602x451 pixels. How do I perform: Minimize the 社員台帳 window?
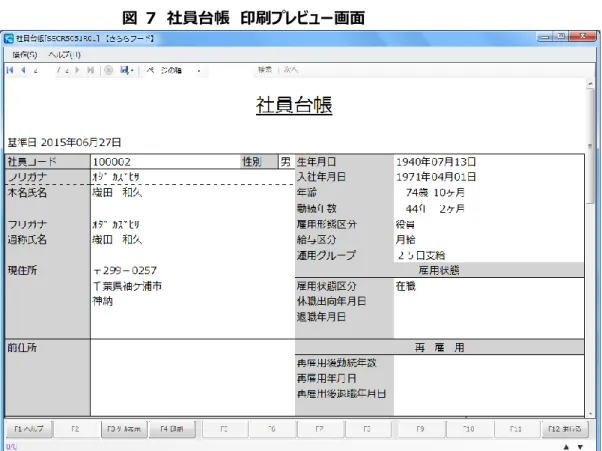(545, 37)
